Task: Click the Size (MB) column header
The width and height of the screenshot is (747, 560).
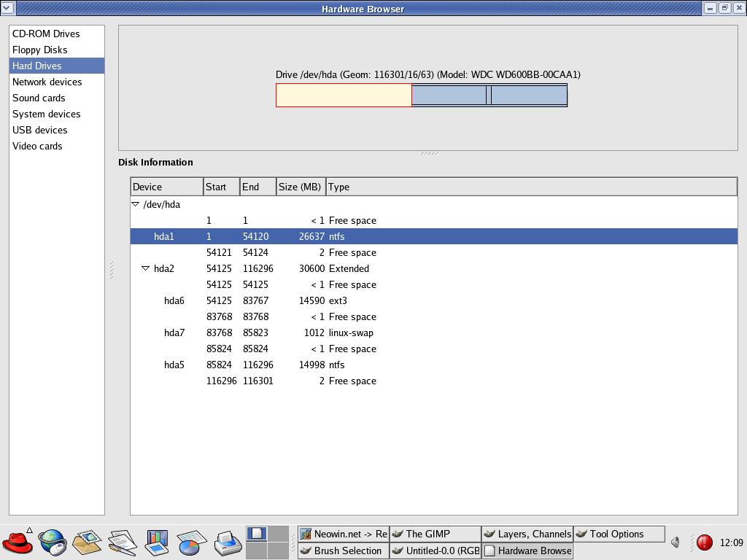Action: [x=301, y=187]
